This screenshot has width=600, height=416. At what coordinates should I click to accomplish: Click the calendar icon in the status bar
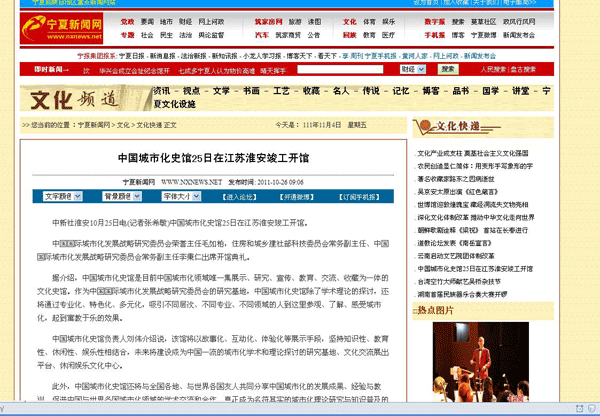tap(579, 408)
